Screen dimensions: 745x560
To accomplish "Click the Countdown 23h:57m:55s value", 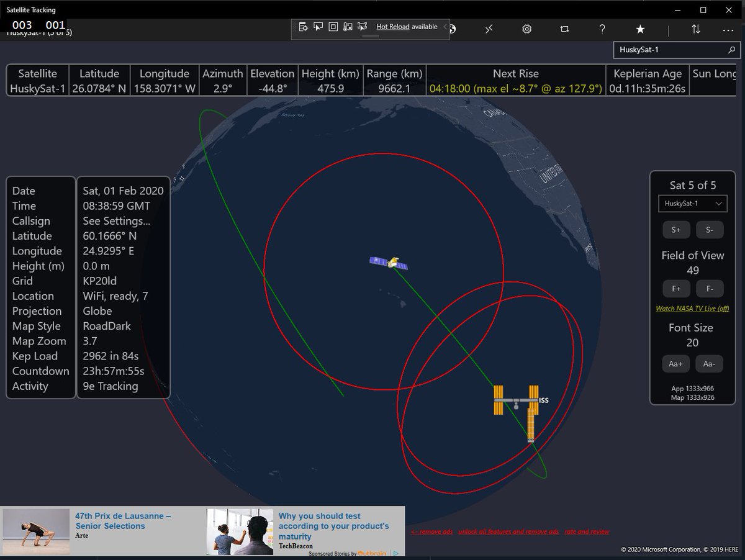I will tap(114, 371).
